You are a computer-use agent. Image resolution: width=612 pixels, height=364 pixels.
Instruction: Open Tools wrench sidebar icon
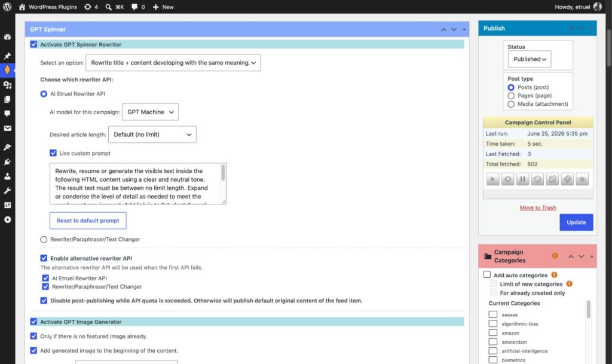pyautogui.click(x=7, y=191)
